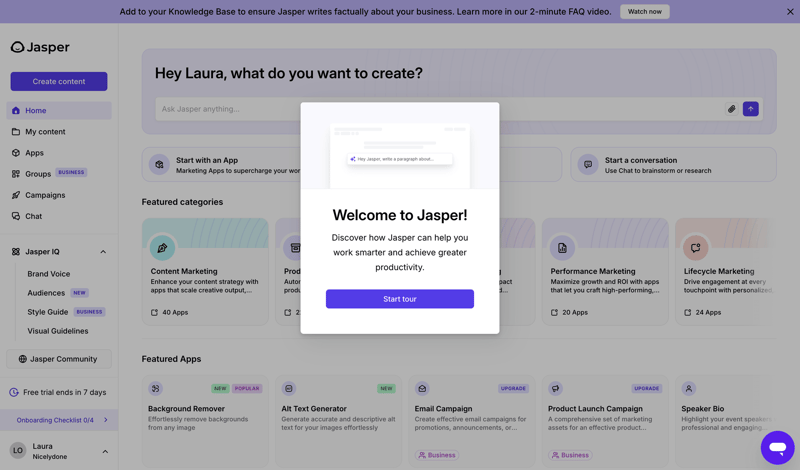
Task: Open the Alt Text Generator app
Action: point(338,422)
